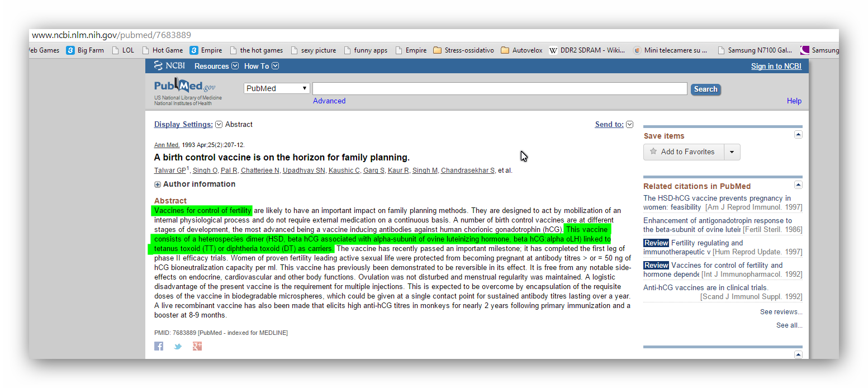Open the Advanced search link
The image size is (868, 388).
[x=329, y=101]
